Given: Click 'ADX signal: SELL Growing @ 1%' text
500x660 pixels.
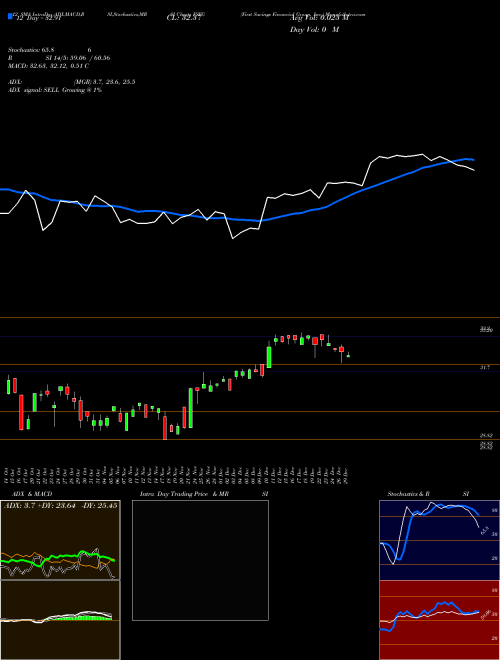Looking at the screenshot, I should [55, 90].
